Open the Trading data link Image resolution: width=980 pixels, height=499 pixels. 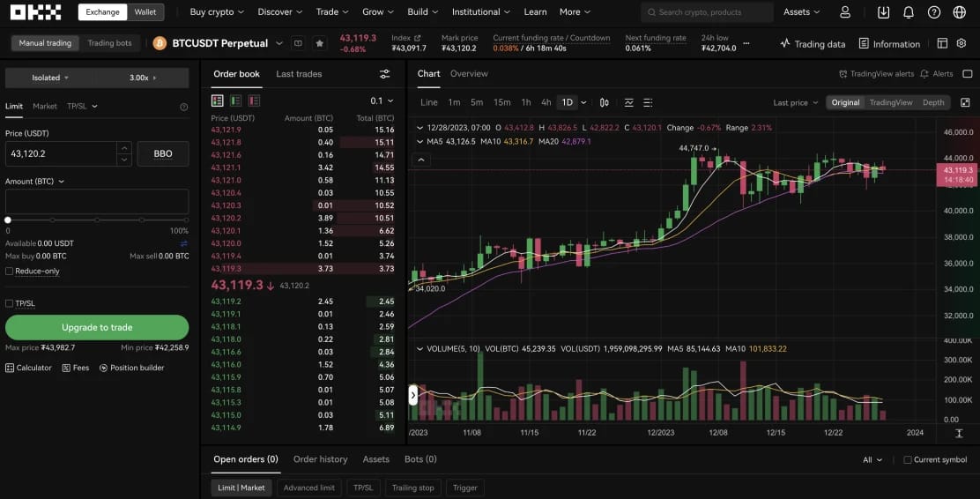[x=813, y=44]
